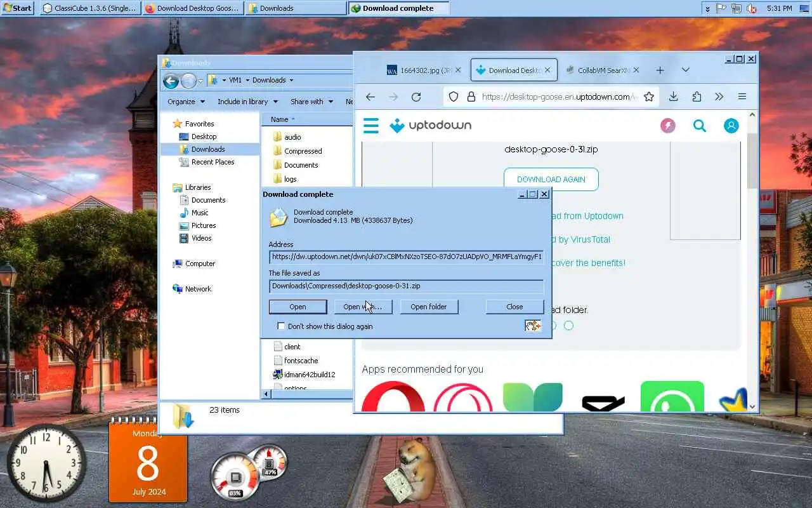The height and width of the screenshot is (508, 812).
Task: Click the network tray icon
Action: click(x=737, y=8)
